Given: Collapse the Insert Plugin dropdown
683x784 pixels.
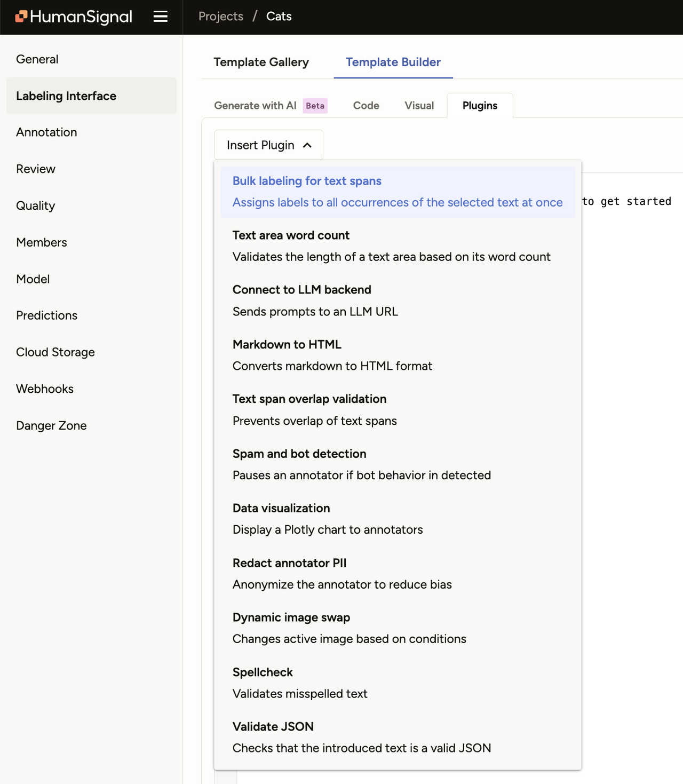Looking at the screenshot, I should [268, 145].
